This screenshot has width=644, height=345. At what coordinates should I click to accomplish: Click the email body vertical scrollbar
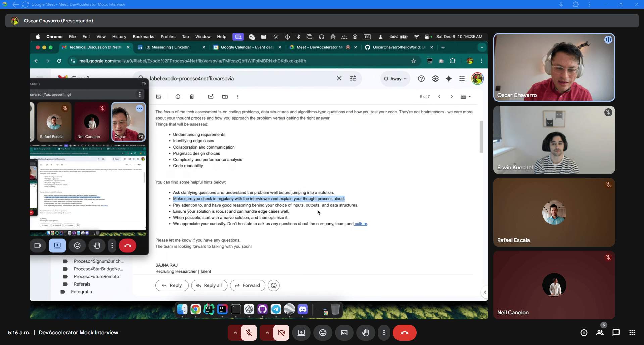[x=481, y=136]
